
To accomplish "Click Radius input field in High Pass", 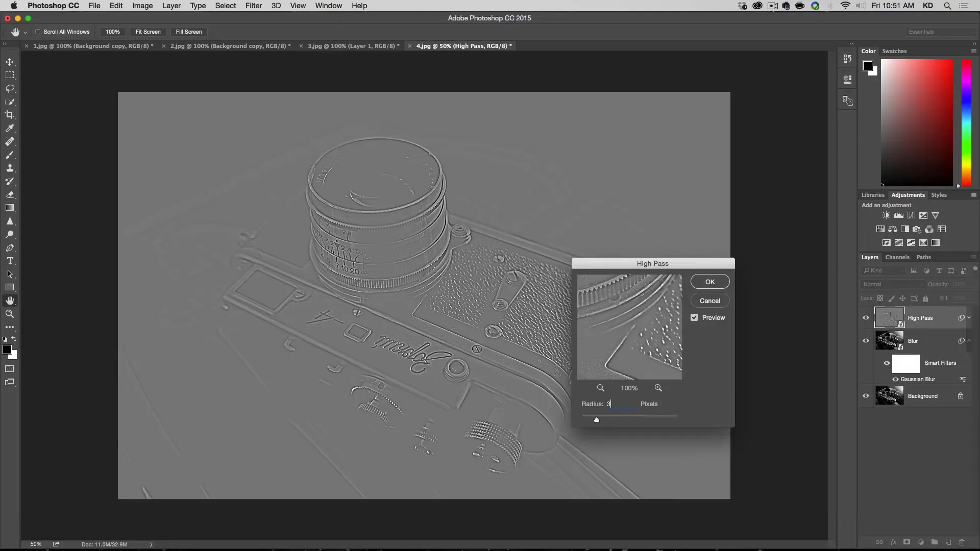I will point(621,404).
